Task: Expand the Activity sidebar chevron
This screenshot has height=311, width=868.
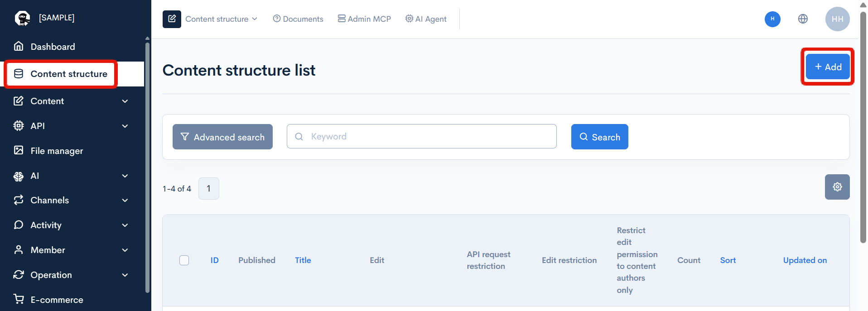Action: pyautogui.click(x=125, y=225)
